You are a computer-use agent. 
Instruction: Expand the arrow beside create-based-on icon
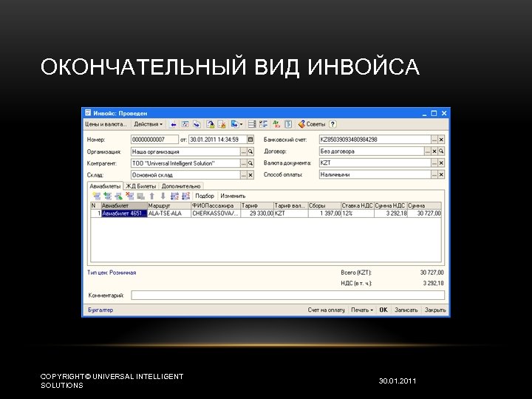pyautogui.click(x=241, y=125)
